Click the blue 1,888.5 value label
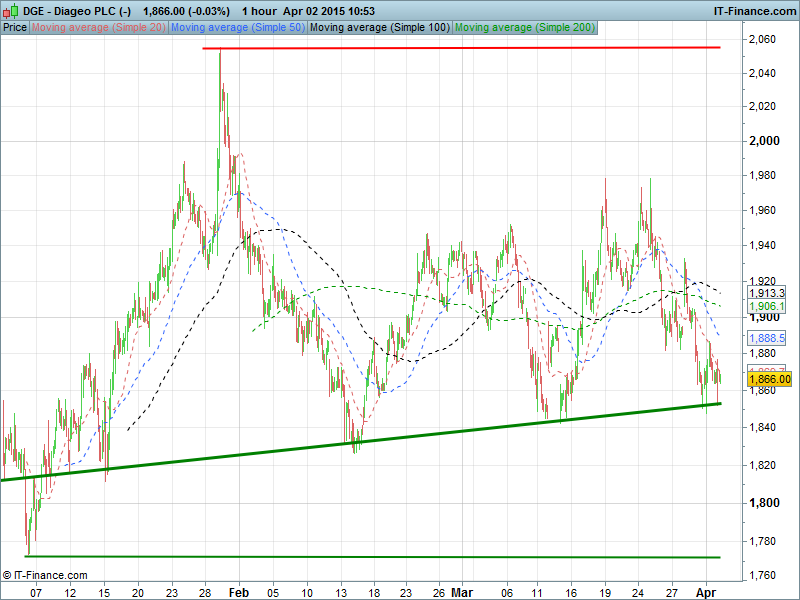The height and width of the screenshot is (600, 800). point(766,339)
